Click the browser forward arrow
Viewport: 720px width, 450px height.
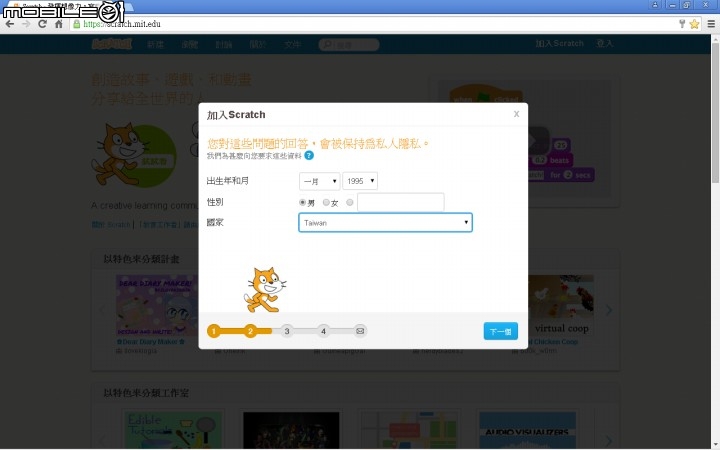coord(26,24)
